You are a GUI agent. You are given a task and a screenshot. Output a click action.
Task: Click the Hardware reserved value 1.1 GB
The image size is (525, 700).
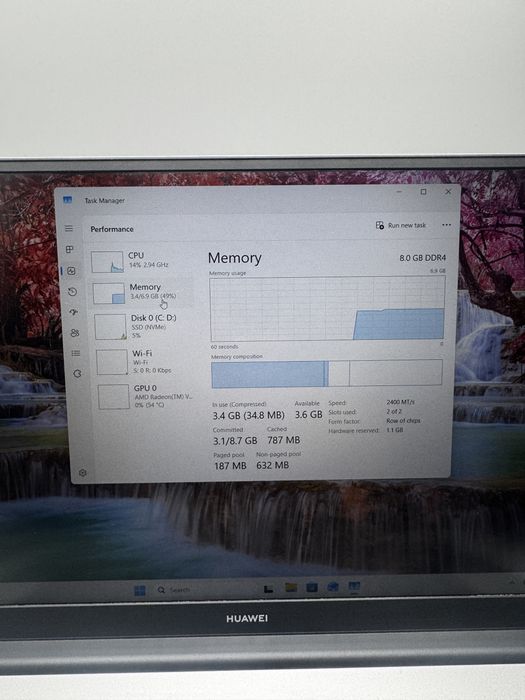pos(395,430)
